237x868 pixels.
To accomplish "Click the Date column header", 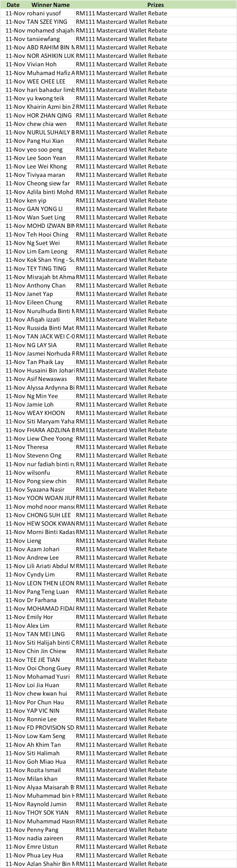I will point(13,5).
